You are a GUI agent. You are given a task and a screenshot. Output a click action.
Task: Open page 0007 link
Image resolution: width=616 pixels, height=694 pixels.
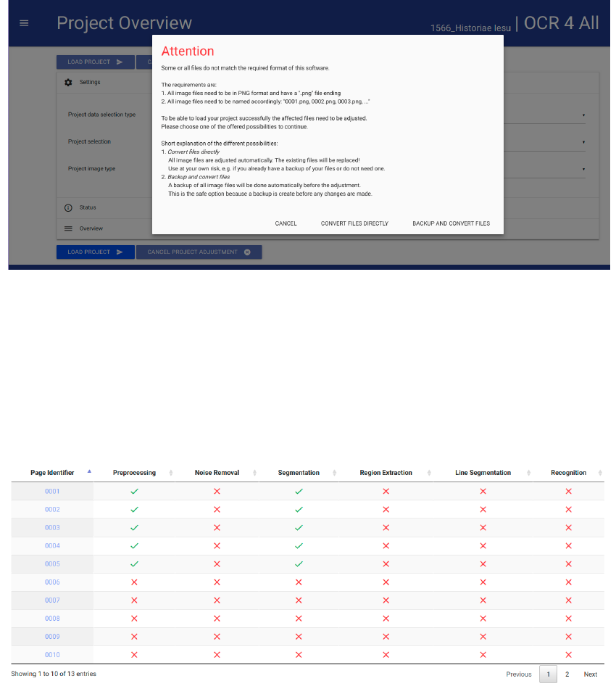tap(52, 600)
